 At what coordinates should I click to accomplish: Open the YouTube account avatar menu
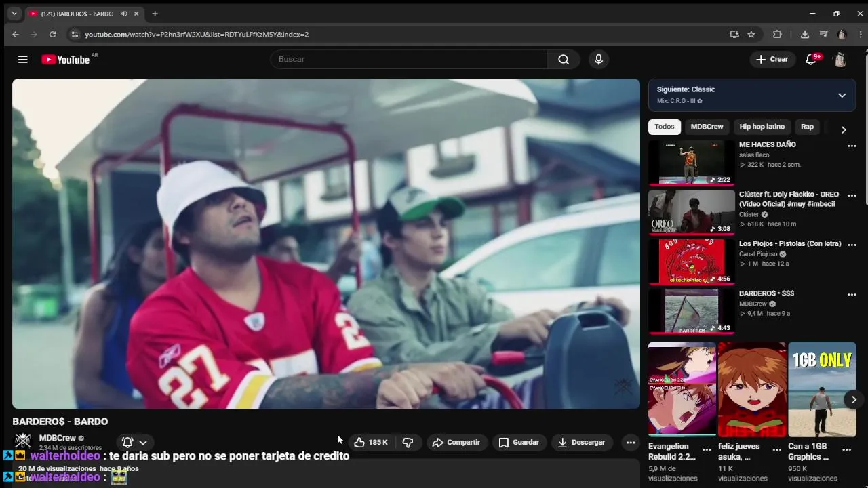click(x=841, y=60)
